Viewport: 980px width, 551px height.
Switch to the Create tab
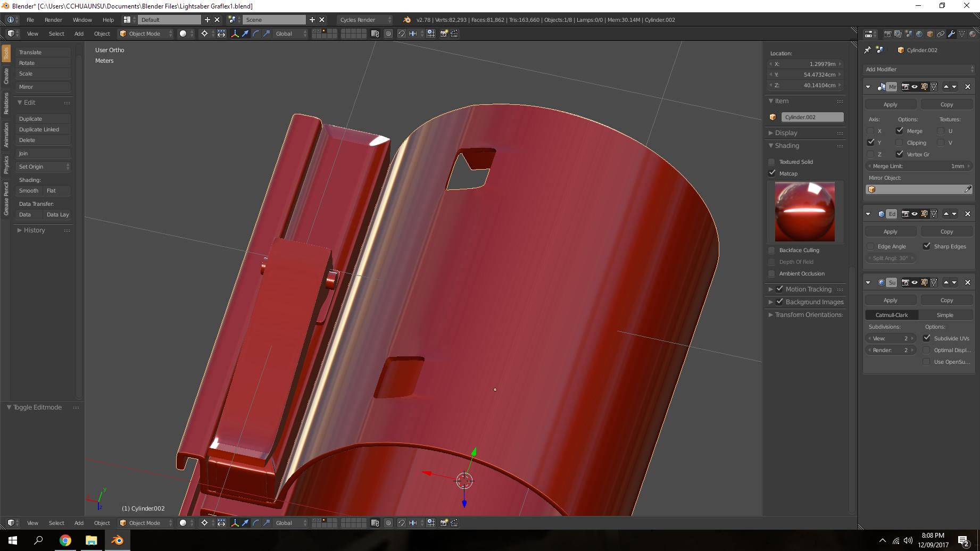(6, 76)
